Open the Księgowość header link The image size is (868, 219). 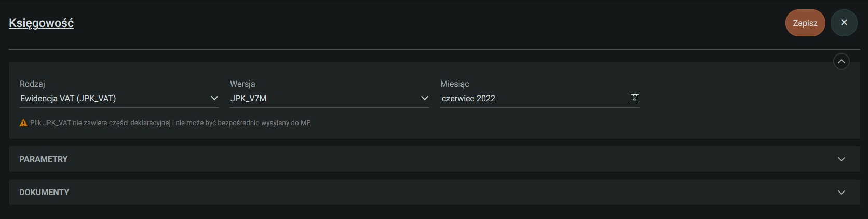click(41, 23)
